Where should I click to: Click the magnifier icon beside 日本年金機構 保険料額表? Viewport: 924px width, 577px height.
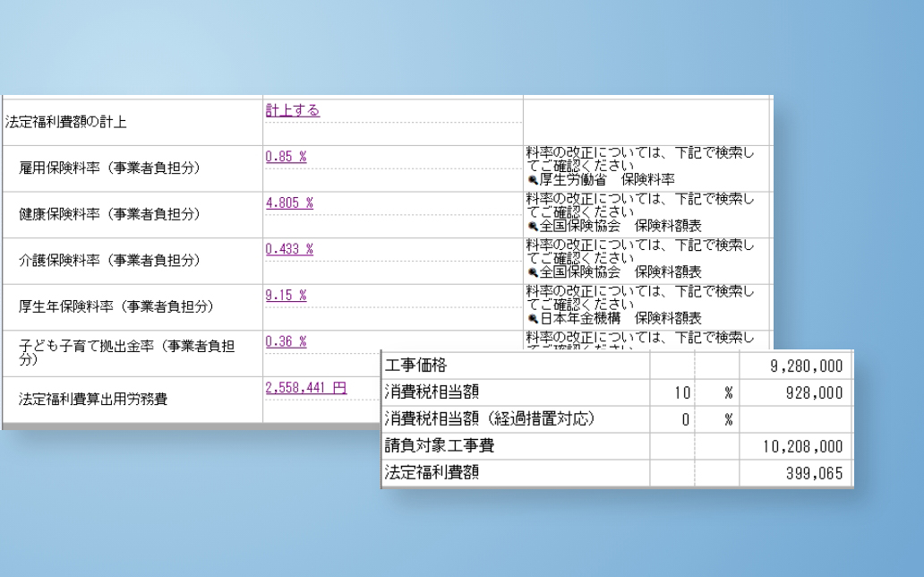532,318
